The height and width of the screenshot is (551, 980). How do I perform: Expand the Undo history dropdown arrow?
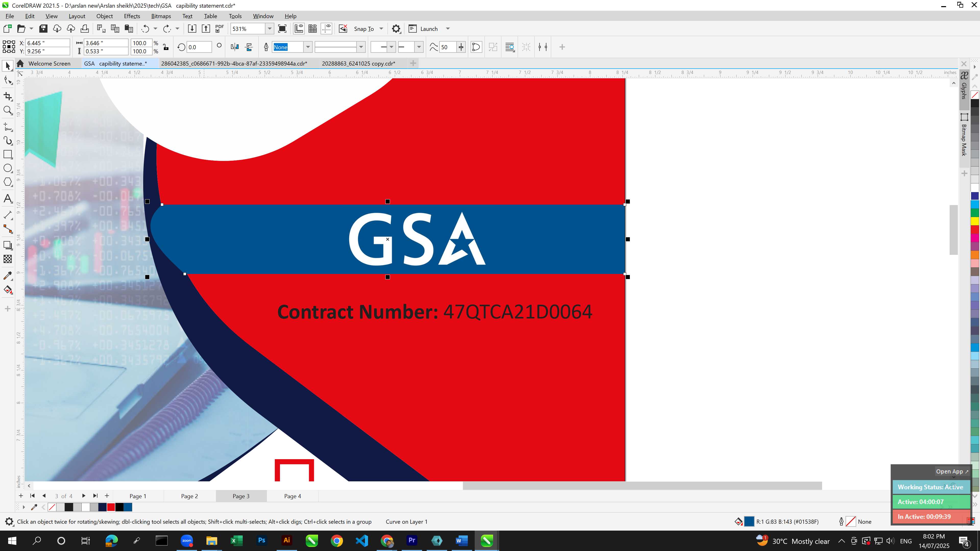click(x=155, y=29)
